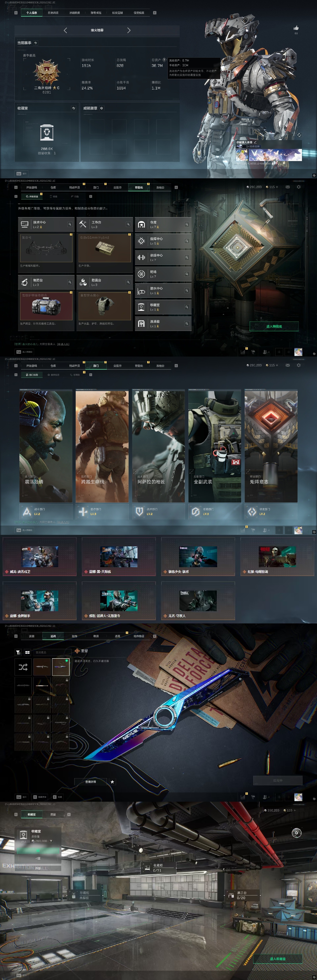This screenshot has width=317, height=980.
Task: Click the 查看详情 button
Action: click(91, 782)
